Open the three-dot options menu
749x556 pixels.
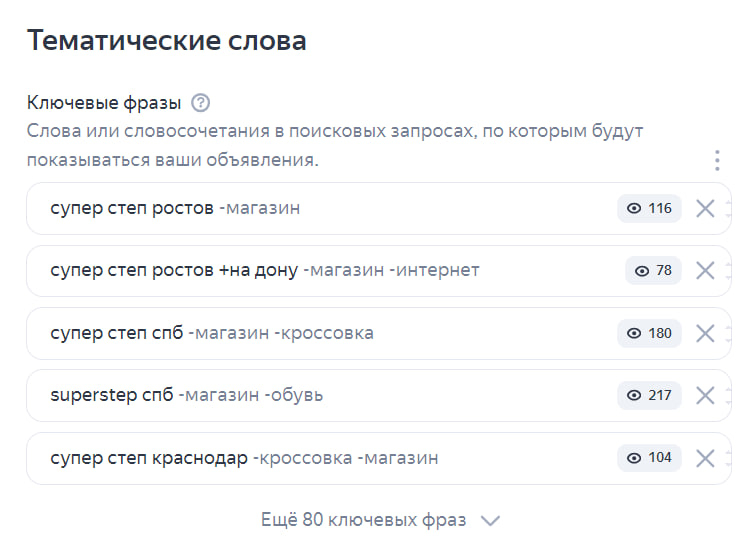[x=716, y=161]
